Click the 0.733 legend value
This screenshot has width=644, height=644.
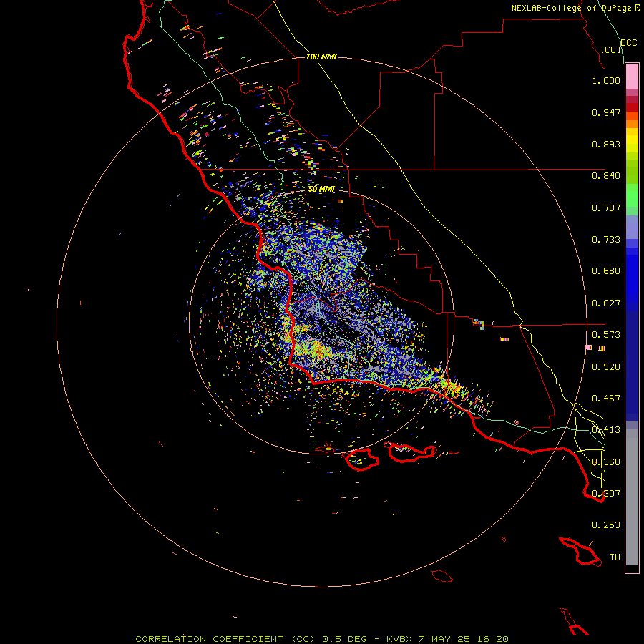pos(606,240)
